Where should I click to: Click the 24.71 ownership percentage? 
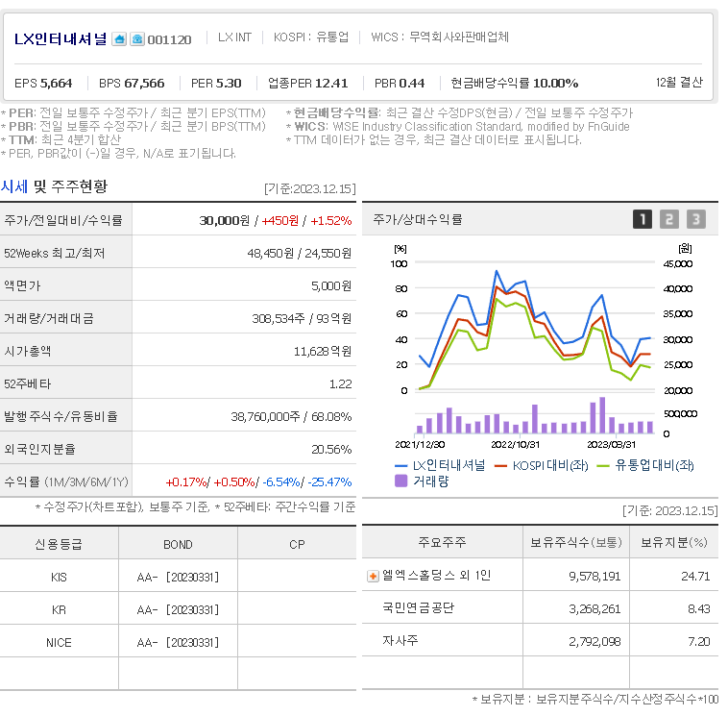[x=696, y=577]
